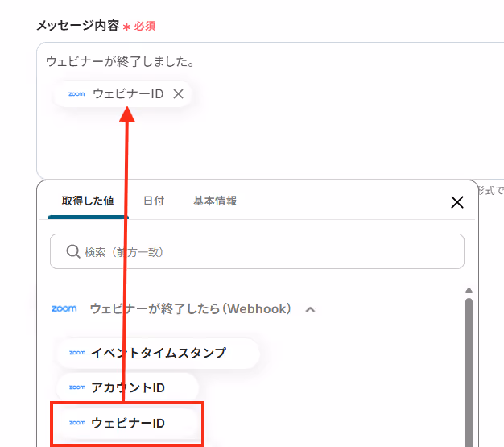Open the 基本情報 tab

pyautogui.click(x=215, y=201)
